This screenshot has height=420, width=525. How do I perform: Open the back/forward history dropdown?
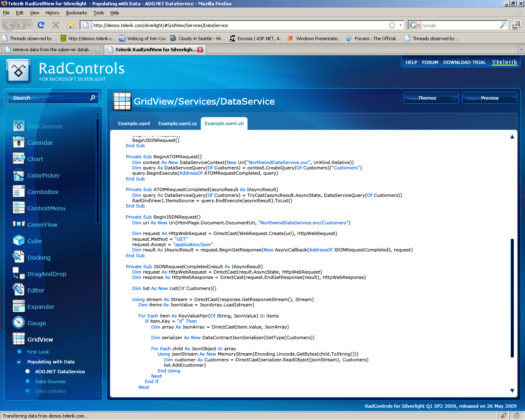30,25
